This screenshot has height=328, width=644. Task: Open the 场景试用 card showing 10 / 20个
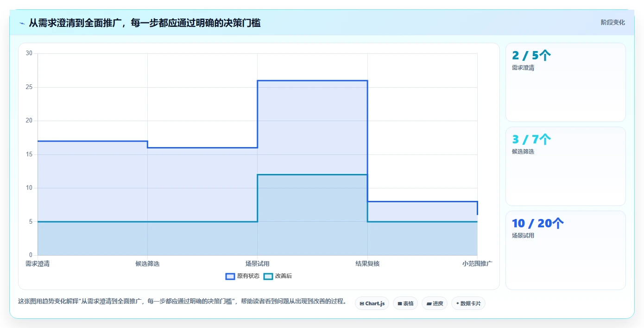pos(566,251)
